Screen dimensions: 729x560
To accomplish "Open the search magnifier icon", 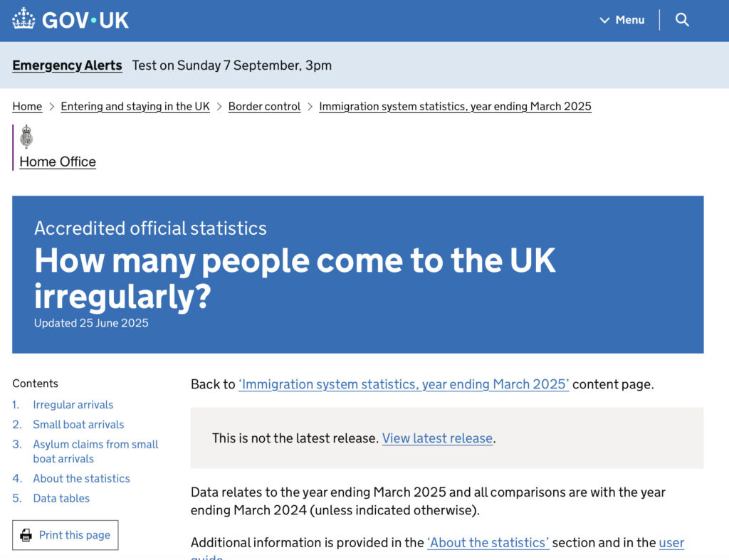I will click(682, 20).
